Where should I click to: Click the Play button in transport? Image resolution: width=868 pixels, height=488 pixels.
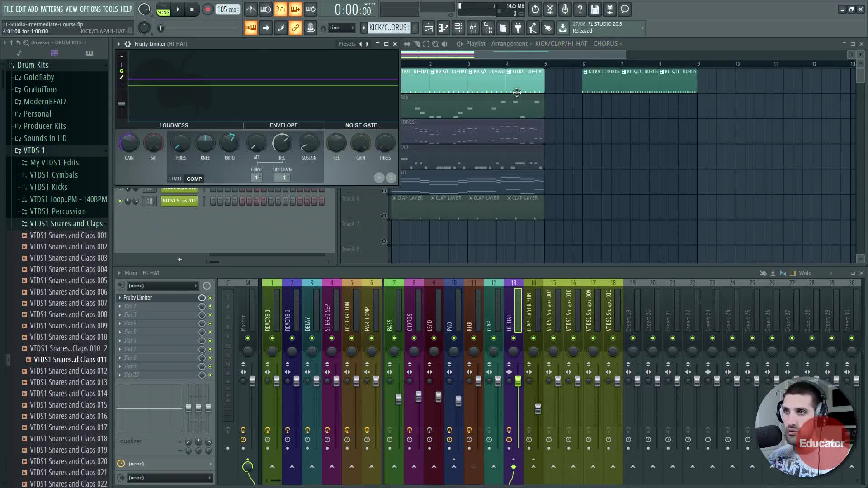pos(178,9)
